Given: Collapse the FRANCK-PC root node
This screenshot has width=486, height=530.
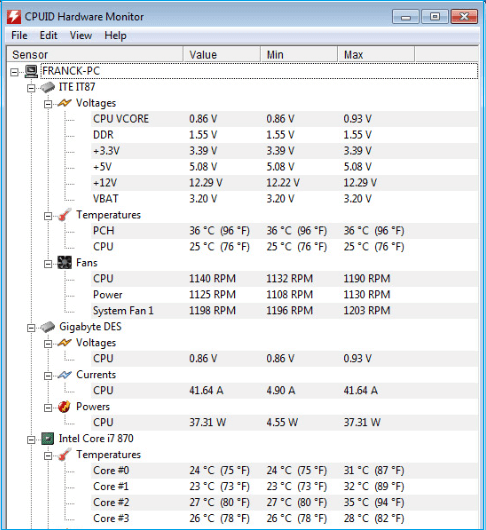Looking at the screenshot, I should click(14, 72).
